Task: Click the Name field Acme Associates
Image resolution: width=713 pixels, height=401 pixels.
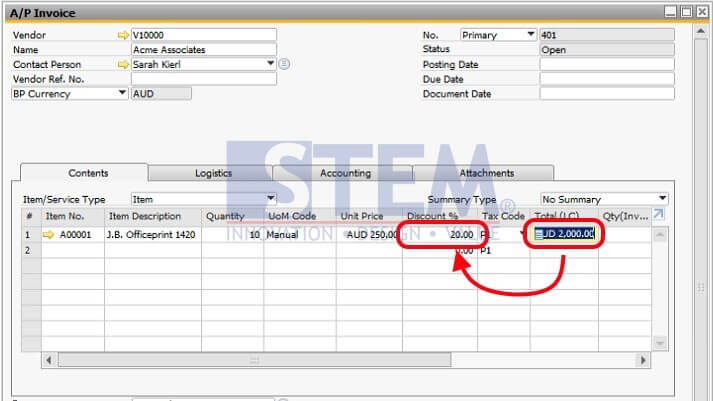Action: [204, 50]
